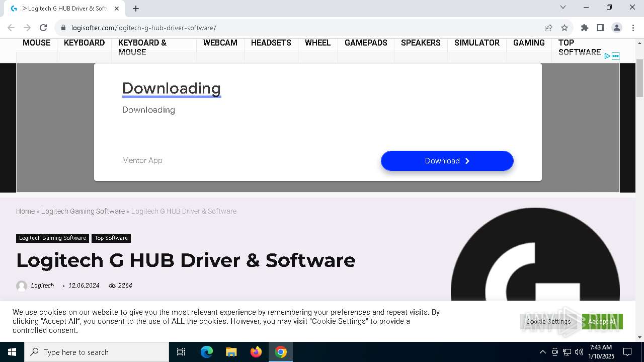Open a new tab with the plus icon
644x362 pixels.
136,9
